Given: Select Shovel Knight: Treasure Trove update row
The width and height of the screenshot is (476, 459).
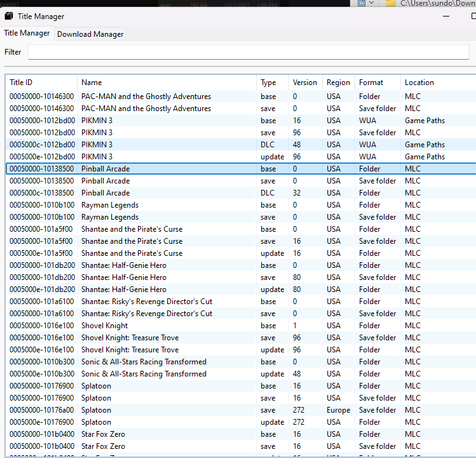Looking at the screenshot, I should click(x=241, y=350).
